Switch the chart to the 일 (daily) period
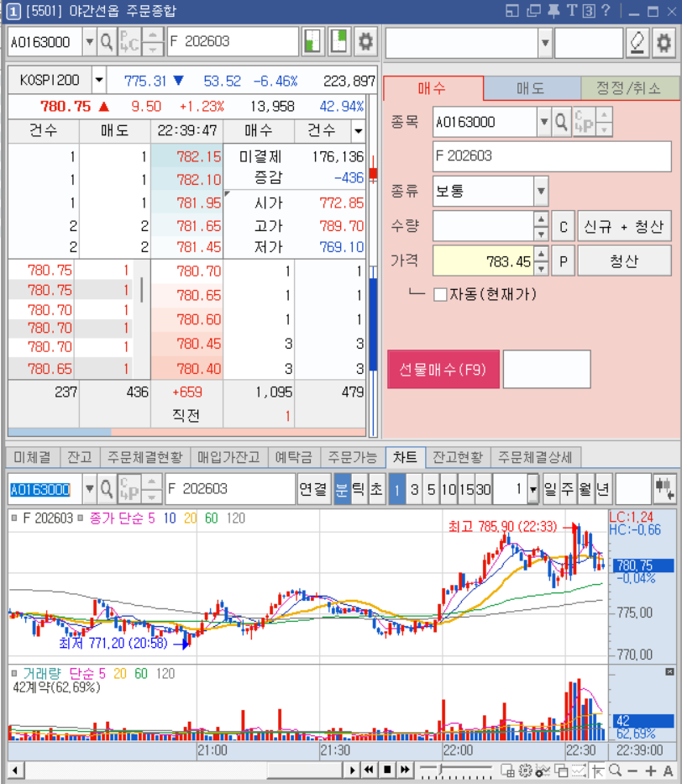Image resolution: width=682 pixels, height=784 pixels. tap(551, 488)
